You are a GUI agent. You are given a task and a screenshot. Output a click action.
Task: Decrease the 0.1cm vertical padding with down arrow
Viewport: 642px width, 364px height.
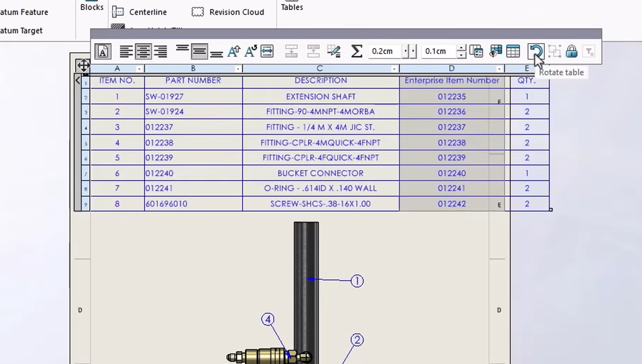point(461,55)
